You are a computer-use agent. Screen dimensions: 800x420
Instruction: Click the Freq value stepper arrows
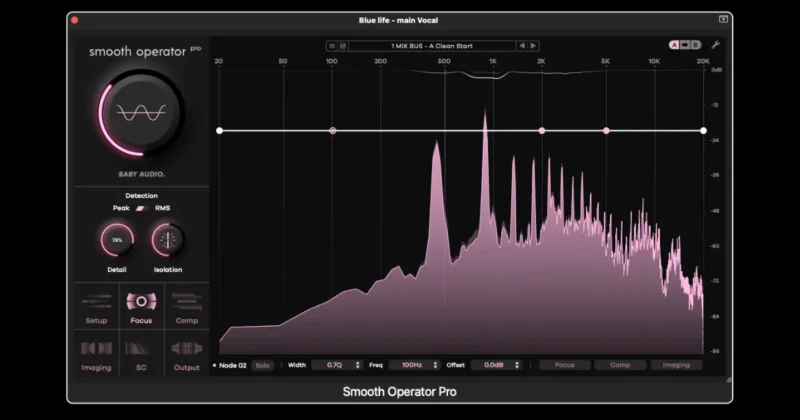tap(435, 365)
